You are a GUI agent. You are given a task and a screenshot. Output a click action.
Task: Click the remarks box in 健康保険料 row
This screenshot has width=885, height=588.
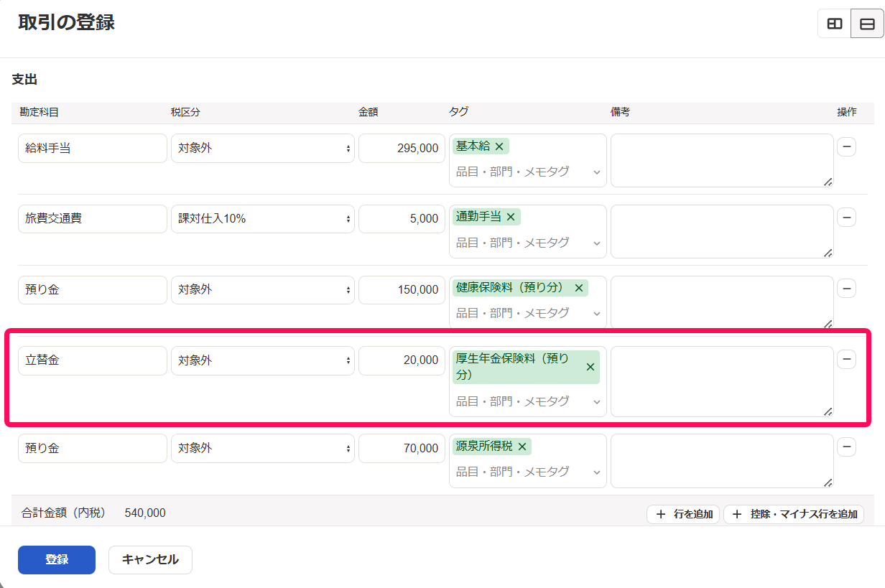coord(722,302)
